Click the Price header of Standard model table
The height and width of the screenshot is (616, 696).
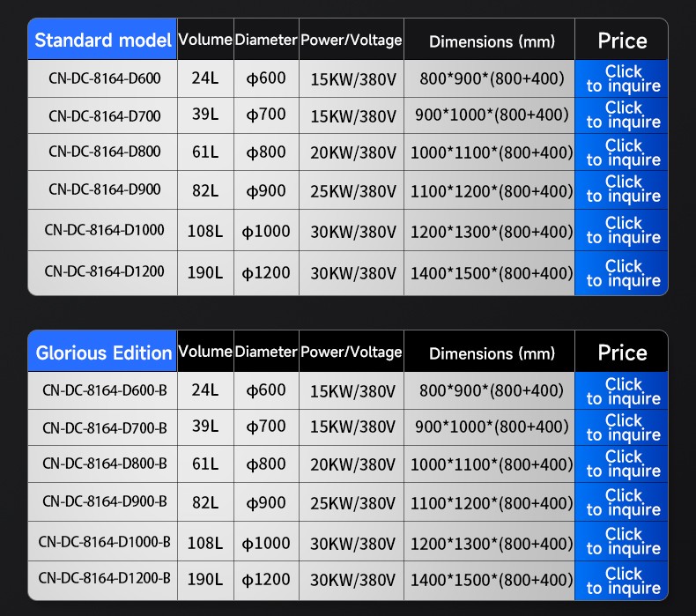point(622,41)
